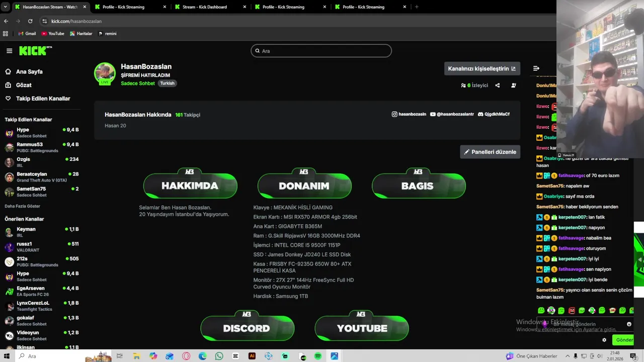The image size is (644, 362).
Task: Open Ozgis followed channel
Action: 41,162
